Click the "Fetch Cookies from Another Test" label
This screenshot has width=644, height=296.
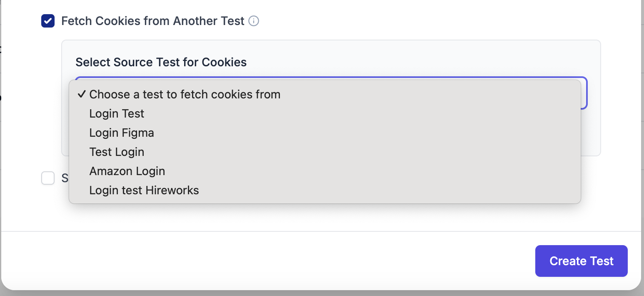point(152,21)
